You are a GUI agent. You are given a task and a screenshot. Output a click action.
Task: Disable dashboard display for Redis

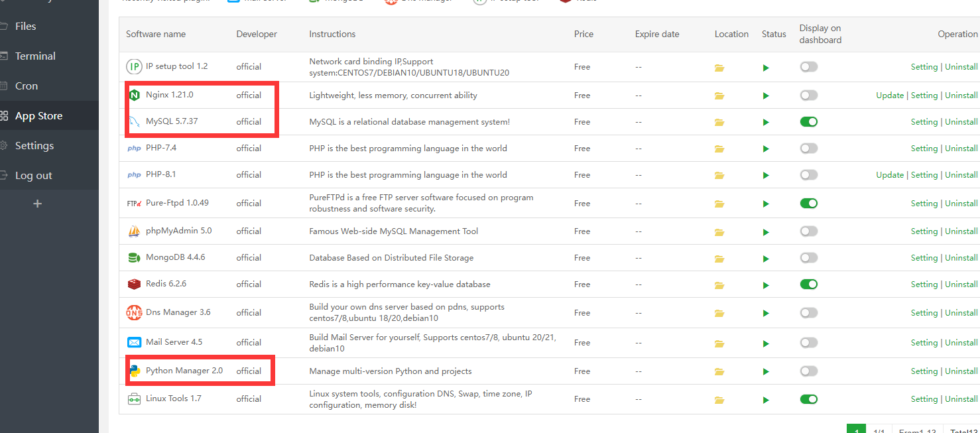tap(808, 284)
